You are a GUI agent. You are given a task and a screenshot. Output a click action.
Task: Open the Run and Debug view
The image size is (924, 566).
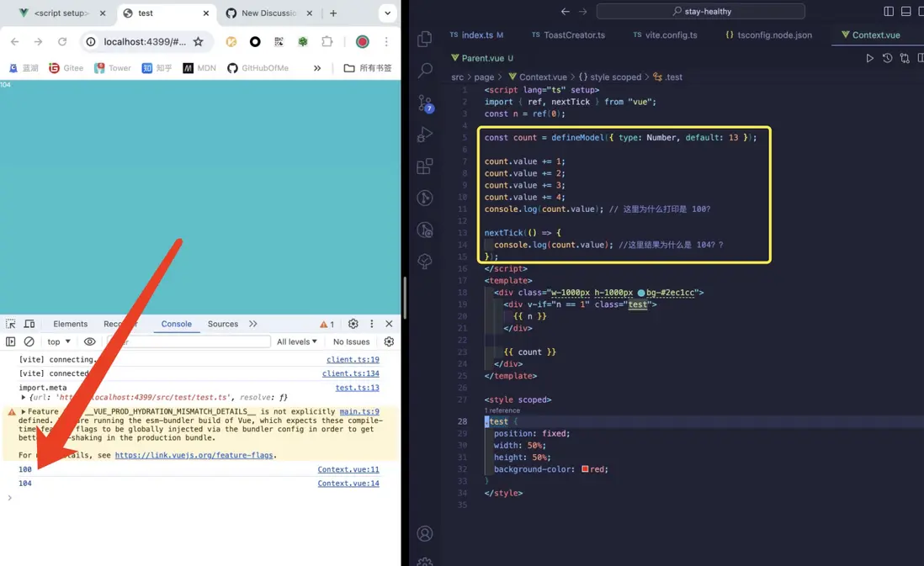pyautogui.click(x=424, y=135)
